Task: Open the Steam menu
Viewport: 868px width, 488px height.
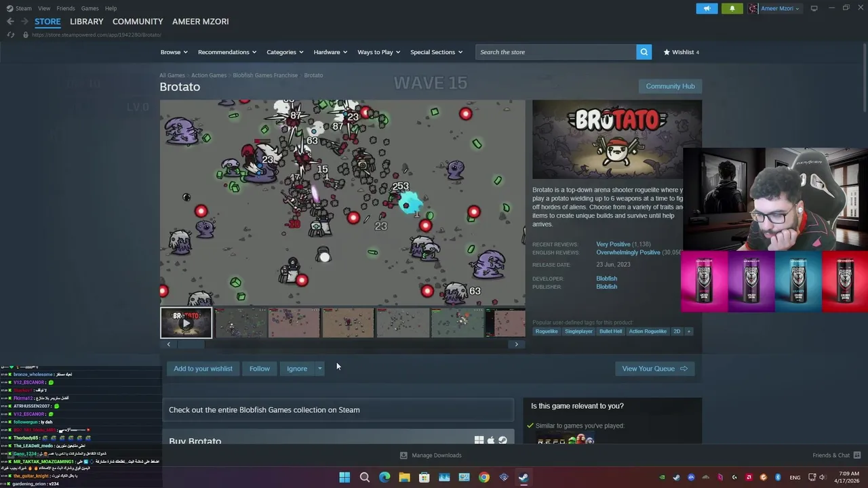Action: point(24,8)
